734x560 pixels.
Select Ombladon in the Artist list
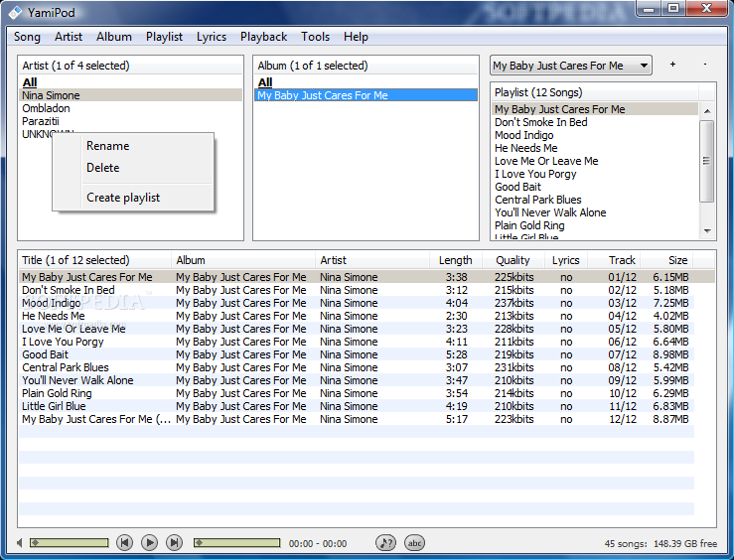pyautogui.click(x=46, y=108)
